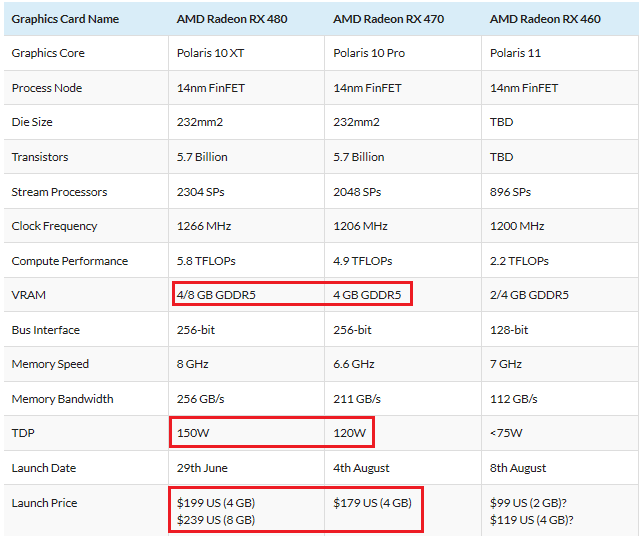Click the "$179 US (4 GB)" price

coord(373,503)
